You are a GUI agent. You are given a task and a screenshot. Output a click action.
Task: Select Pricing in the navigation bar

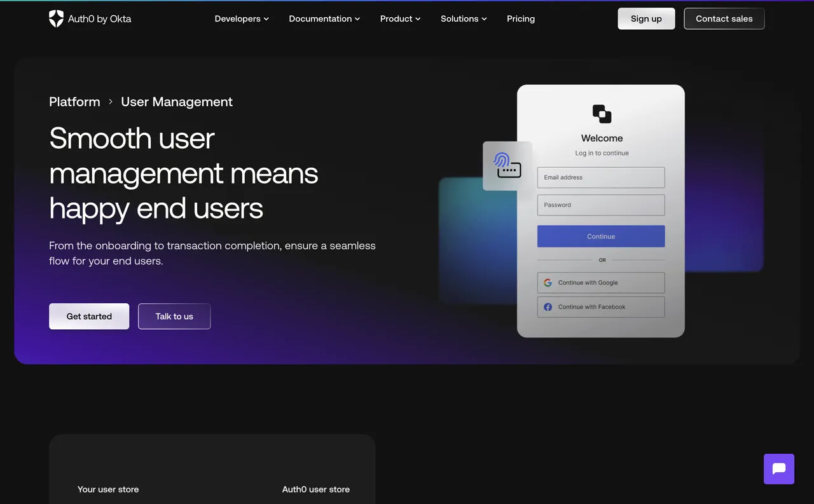click(x=520, y=18)
